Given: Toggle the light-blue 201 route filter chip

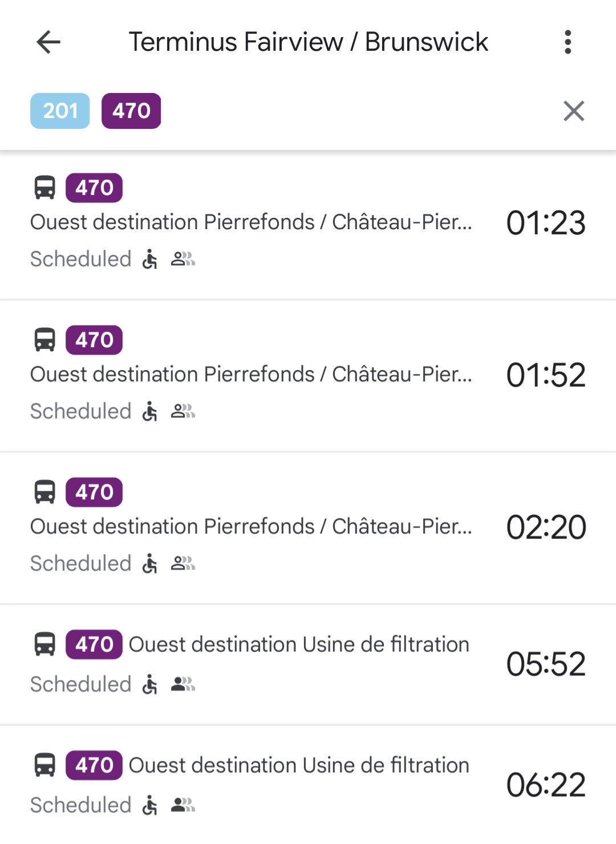Looking at the screenshot, I should [60, 111].
